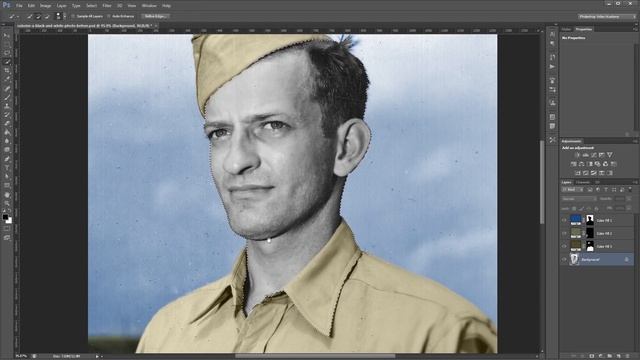Screen dimensions: 640x360
Task: Open the layer filter kind dropdown
Action: pyautogui.click(x=571, y=190)
